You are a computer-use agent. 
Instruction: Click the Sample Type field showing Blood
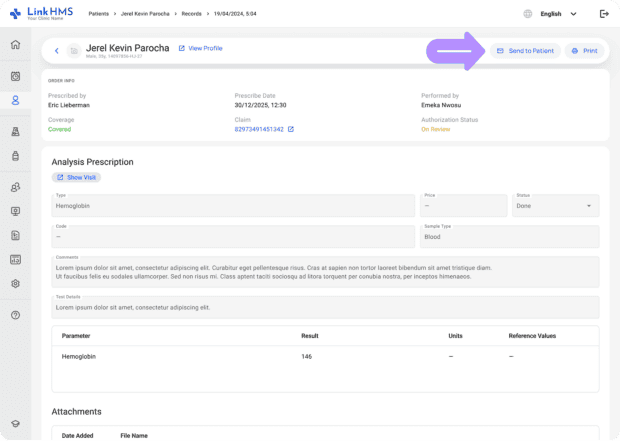510,237
